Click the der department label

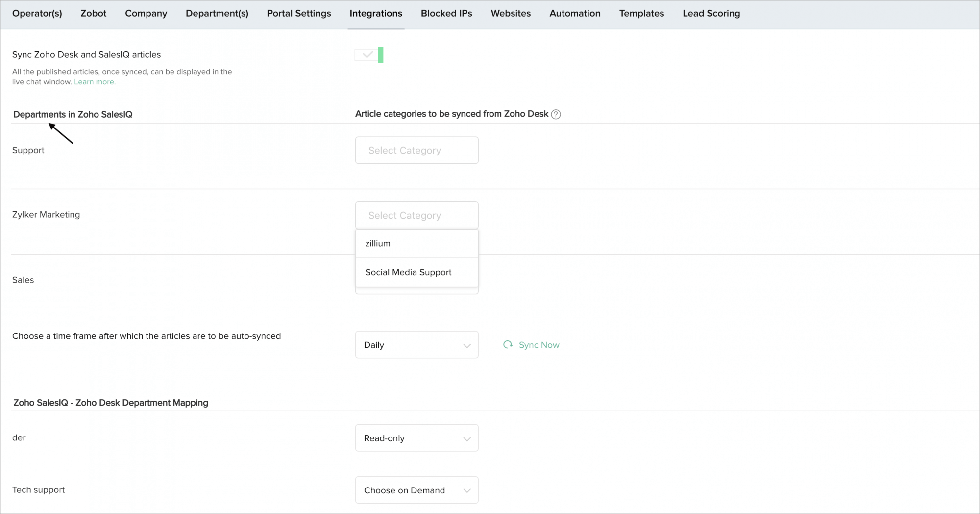tap(19, 437)
